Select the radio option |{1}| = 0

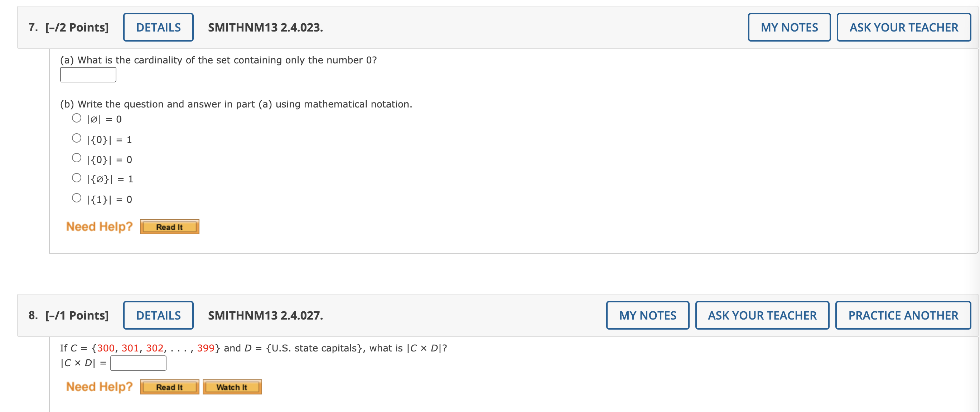77,197
